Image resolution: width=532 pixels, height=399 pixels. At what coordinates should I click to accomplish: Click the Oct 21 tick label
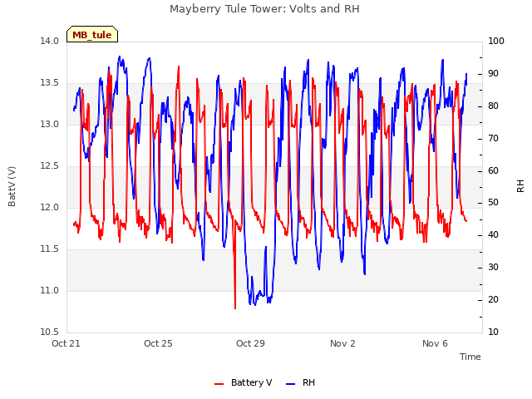[x=66, y=343]
